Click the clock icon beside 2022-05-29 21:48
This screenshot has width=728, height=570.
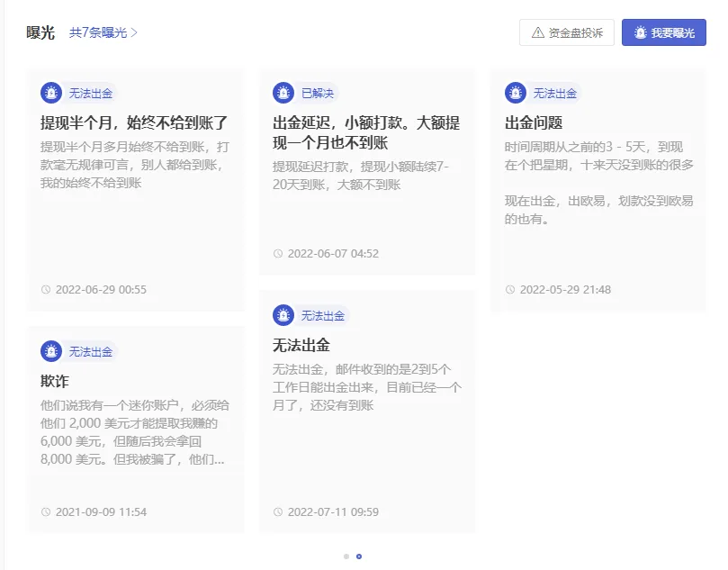coord(510,290)
